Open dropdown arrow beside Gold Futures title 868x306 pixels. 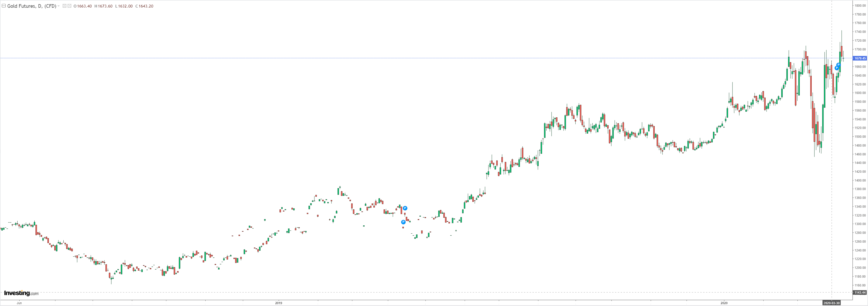[x=59, y=6]
